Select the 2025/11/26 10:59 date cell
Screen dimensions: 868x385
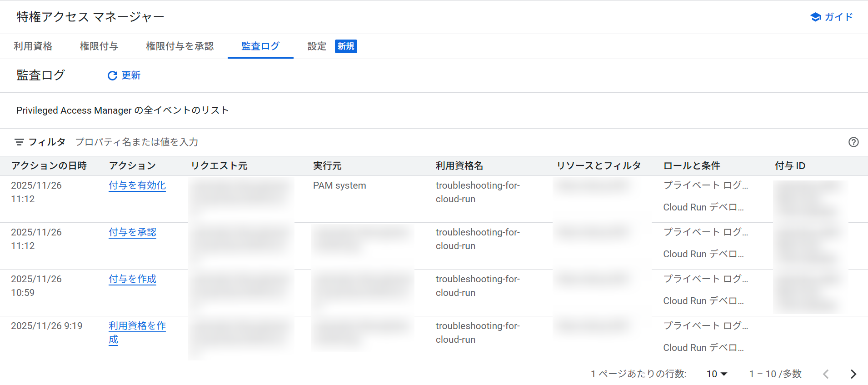36,286
